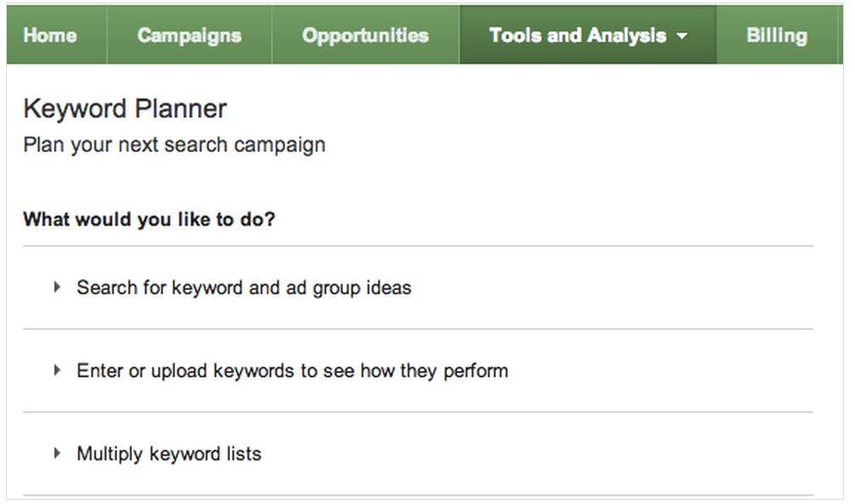Click the 'Plan your next search campaign' subtitle

point(174,144)
